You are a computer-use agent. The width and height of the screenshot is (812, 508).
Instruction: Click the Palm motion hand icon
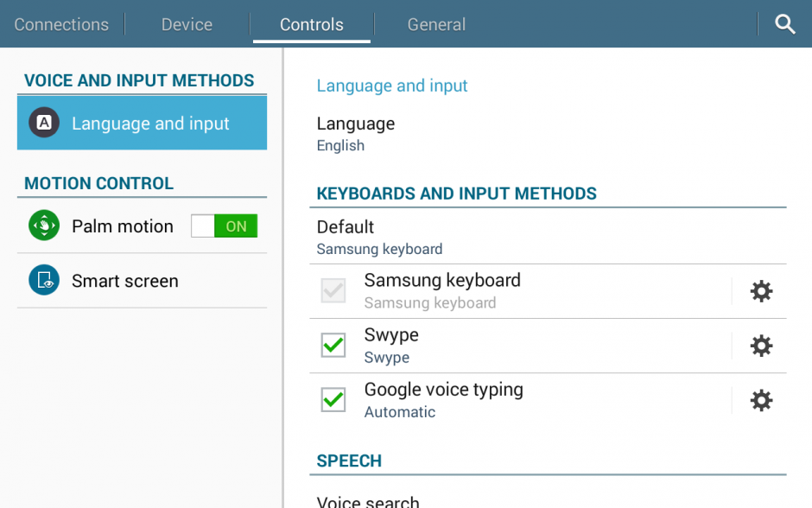(43, 225)
